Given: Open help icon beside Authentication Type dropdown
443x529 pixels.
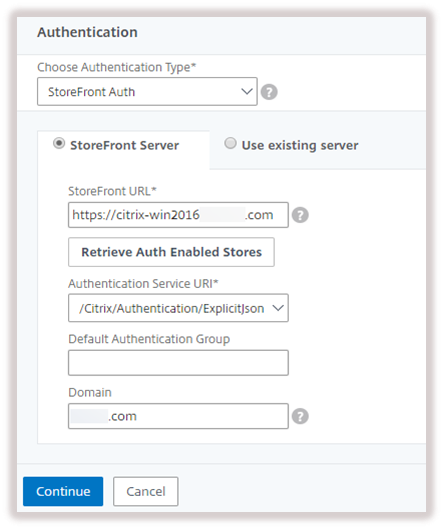Looking at the screenshot, I should click(269, 92).
